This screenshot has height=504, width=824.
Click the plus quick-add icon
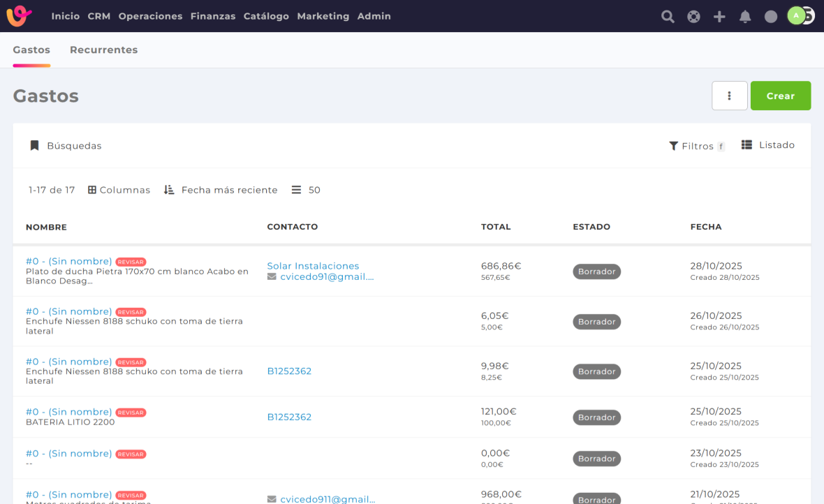click(719, 17)
